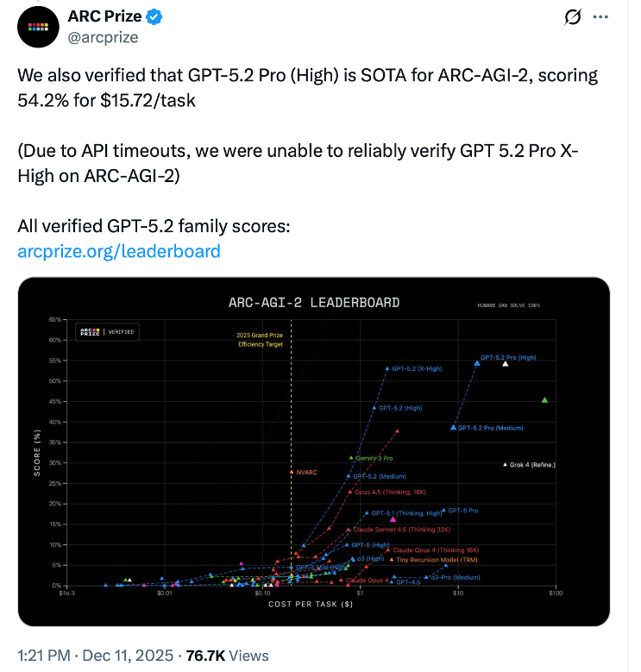Click the GPT-5.2 Pro (Medium) blue marker
Viewport: 641px width, 672px height.
point(454,427)
